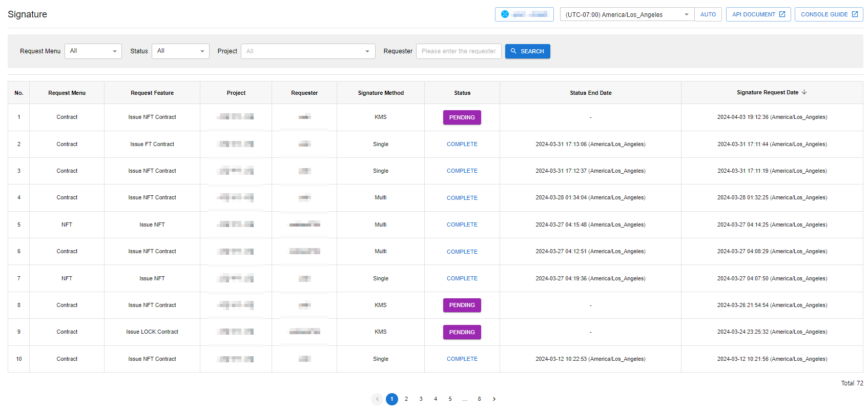Click the AUTO timezone button
Viewport: 868px width, 409px height.
click(708, 14)
